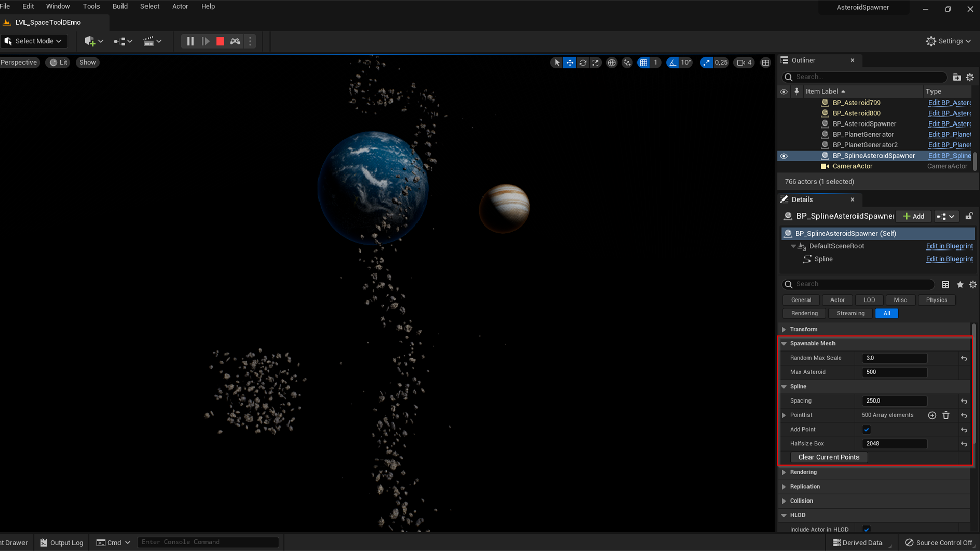The width and height of the screenshot is (980, 551).
Task: Toggle rotation angle snapping
Action: pos(672,62)
